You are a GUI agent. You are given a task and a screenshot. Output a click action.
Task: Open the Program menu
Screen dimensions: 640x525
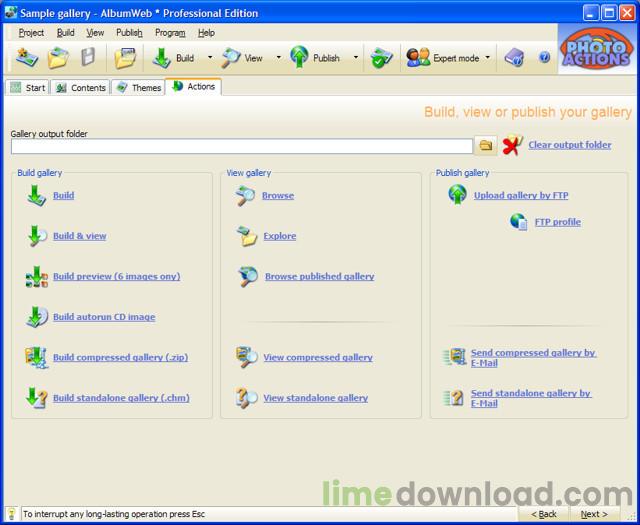(x=170, y=33)
